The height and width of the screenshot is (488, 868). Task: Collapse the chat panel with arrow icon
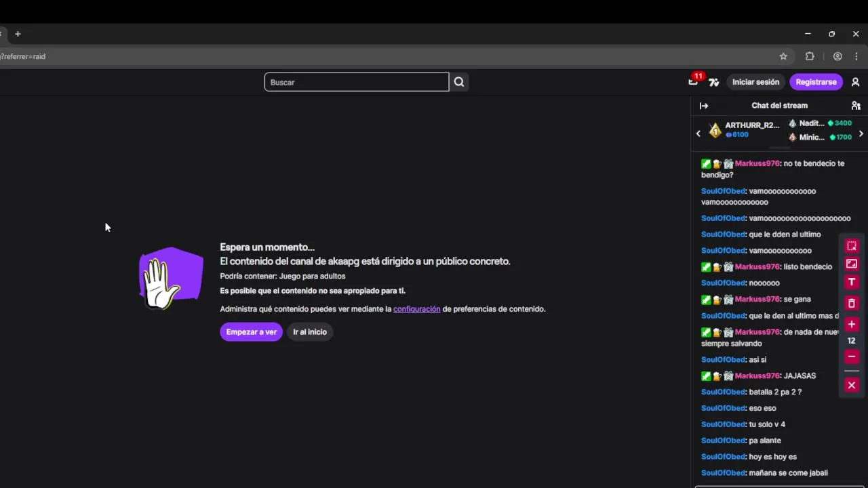click(x=704, y=106)
